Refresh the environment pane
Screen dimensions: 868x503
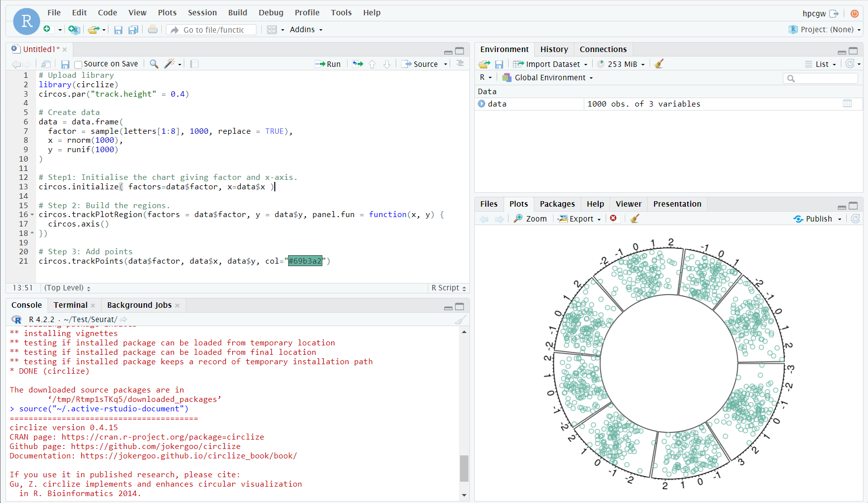click(x=850, y=63)
